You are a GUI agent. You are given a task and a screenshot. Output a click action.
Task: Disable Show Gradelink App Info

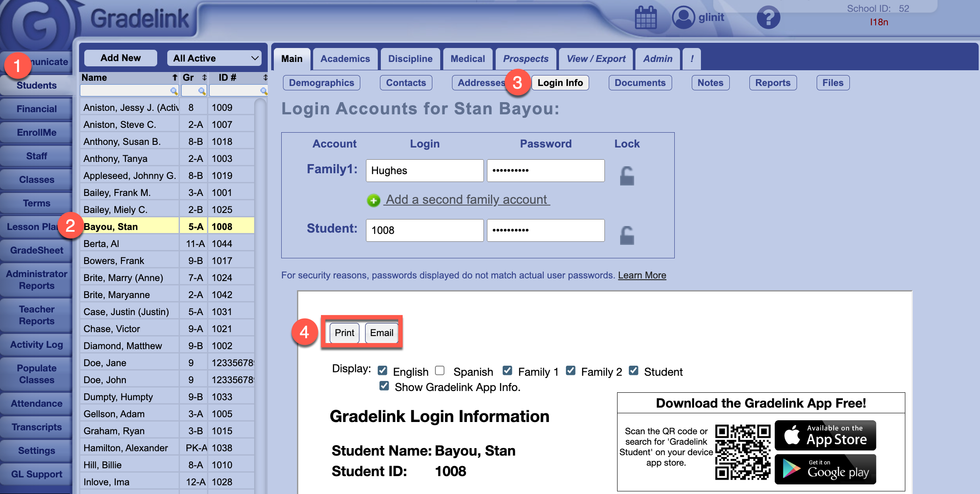384,386
